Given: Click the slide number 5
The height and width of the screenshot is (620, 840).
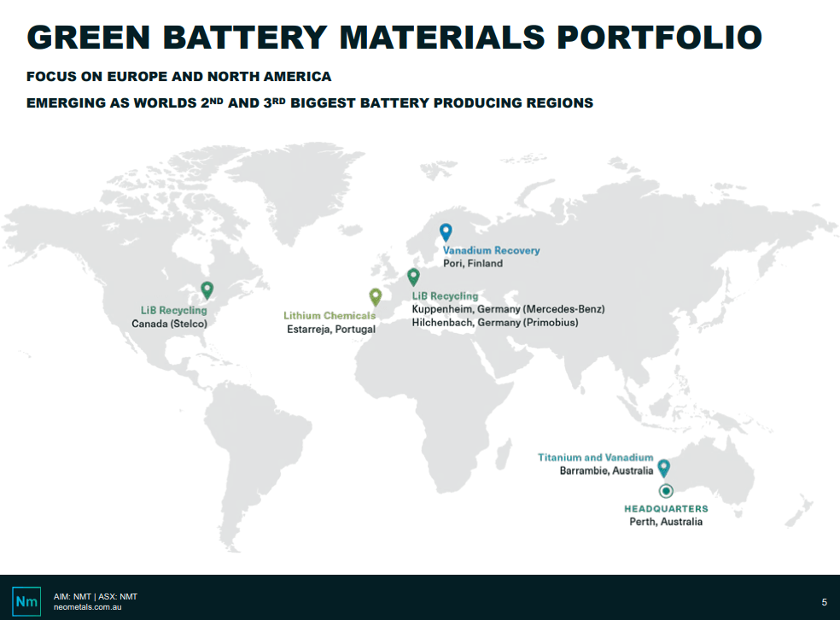Looking at the screenshot, I should [824, 602].
